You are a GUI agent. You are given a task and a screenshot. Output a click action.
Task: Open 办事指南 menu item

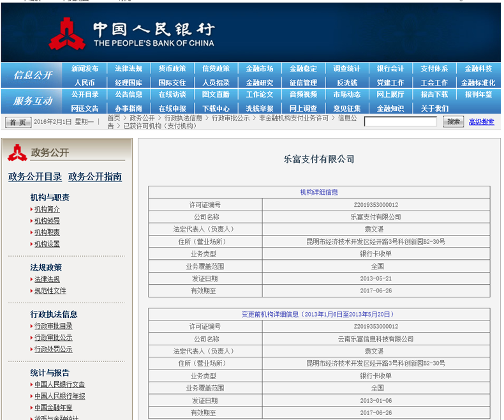pyautogui.click(x=129, y=109)
